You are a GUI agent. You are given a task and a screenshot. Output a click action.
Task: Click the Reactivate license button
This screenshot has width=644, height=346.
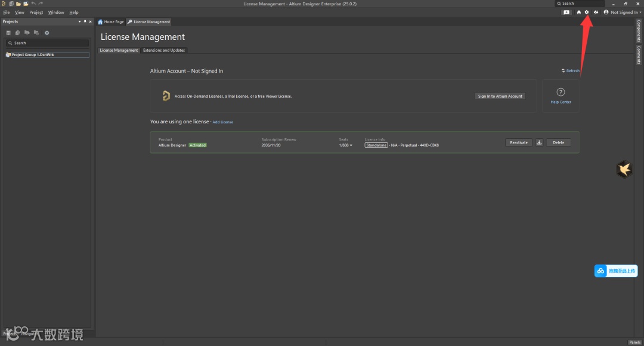click(519, 143)
